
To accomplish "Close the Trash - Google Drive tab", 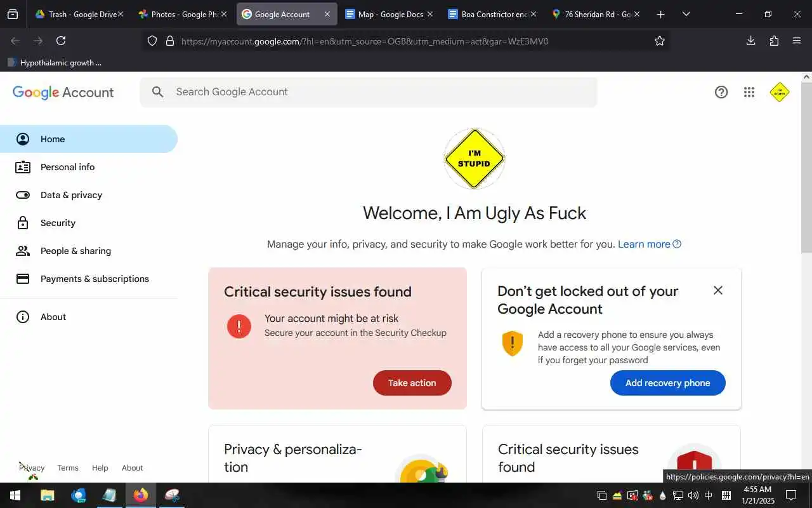I will [x=120, y=14].
